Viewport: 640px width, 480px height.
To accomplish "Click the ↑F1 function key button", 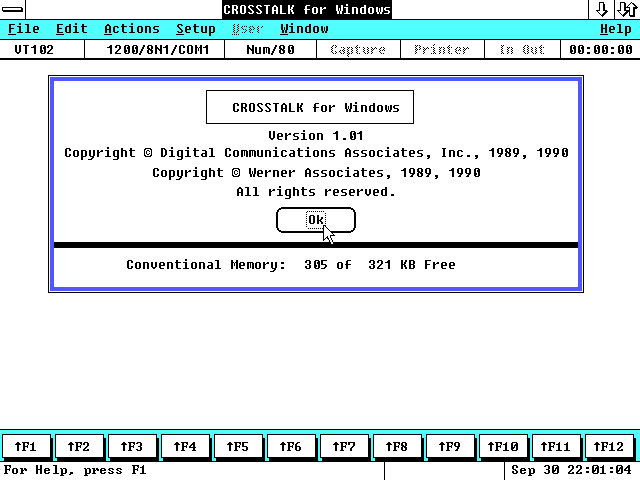I will (26, 446).
